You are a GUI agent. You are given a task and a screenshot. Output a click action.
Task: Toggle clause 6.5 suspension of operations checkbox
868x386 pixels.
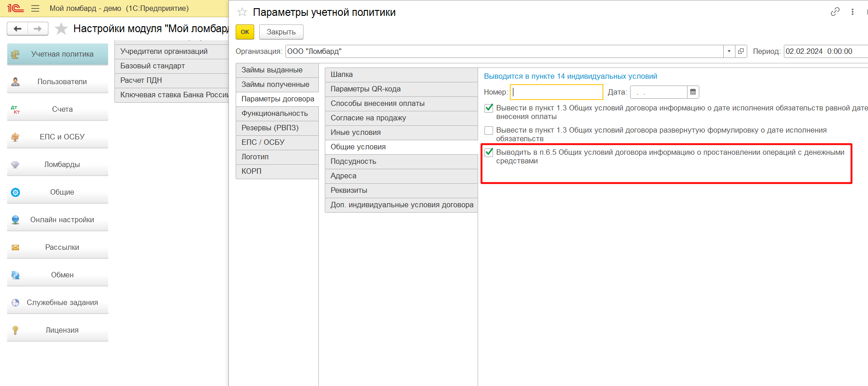[489, 152]
